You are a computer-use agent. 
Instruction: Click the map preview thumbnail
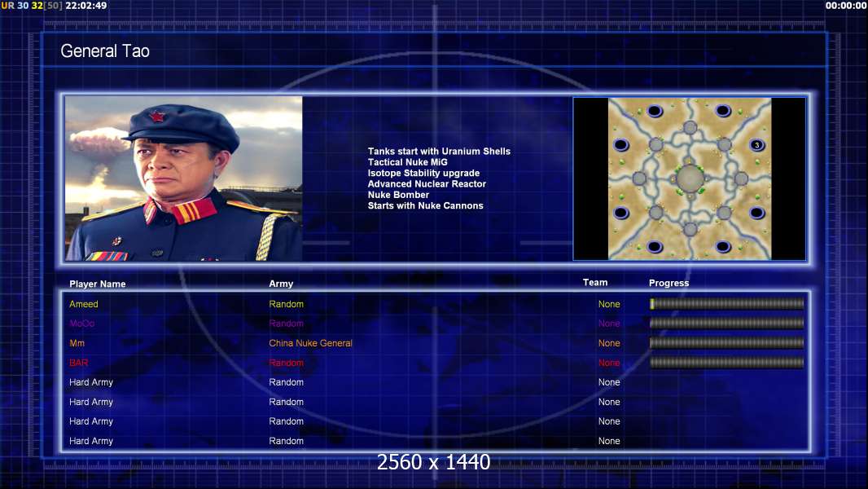tap(689, 178)
